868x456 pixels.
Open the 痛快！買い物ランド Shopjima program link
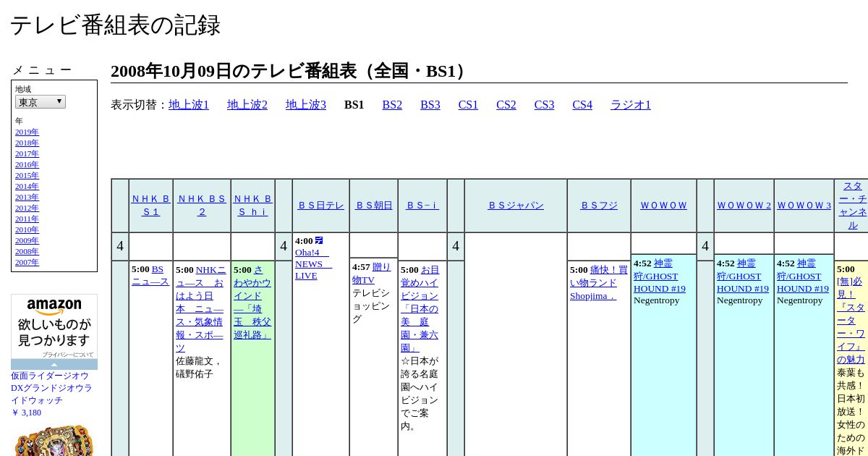599,283
